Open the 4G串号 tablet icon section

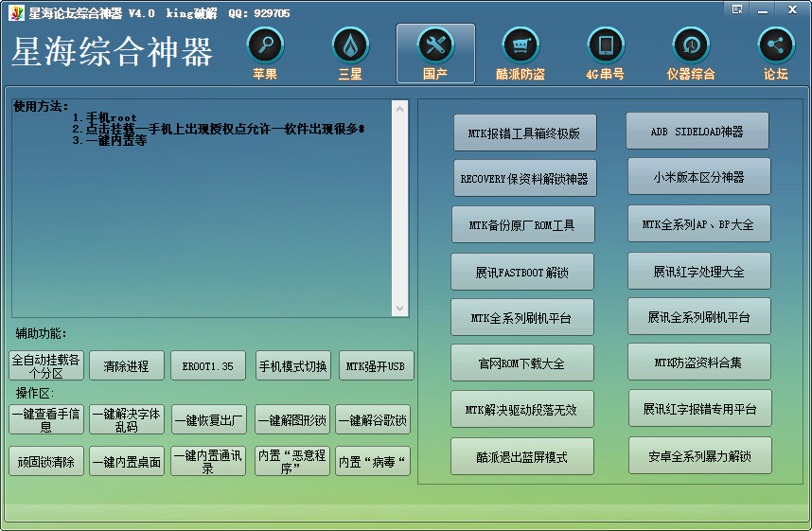pyautogui.click(x=606, y=53)
